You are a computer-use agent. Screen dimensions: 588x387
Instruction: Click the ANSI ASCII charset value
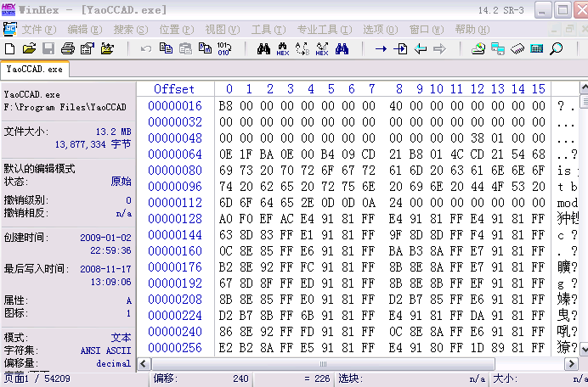pyautogui.click(x=106, y=351)
